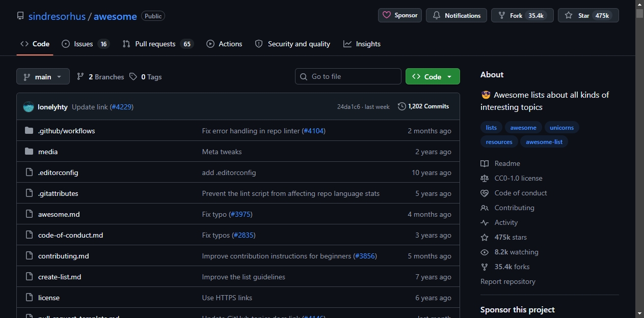Click the book icon beside Readme
The height and width of the screenshot is (318, 644).
(x=485, y=163)
